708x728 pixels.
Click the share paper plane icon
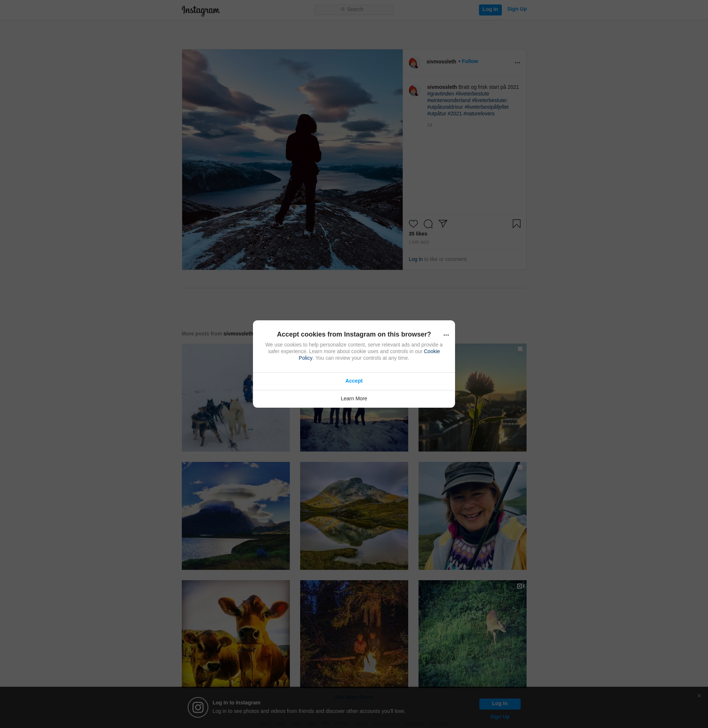pyautogui.click(x=442, y=223)
